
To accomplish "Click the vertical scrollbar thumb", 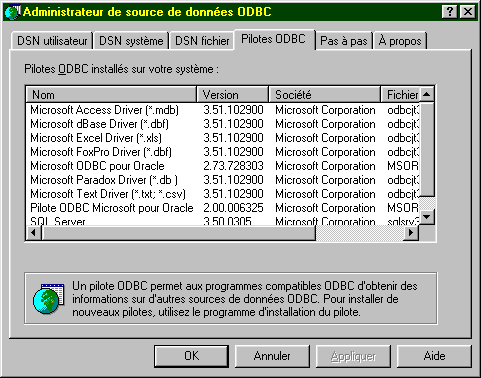I will pyautogui.click(x=426, y=149).
